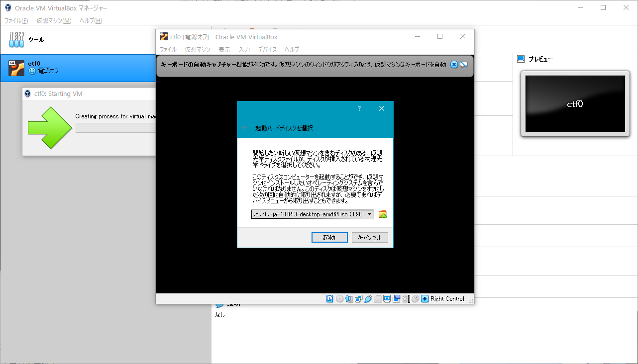This screenshot has height=364, width=638.
Task: Click the hard disk activity indicator in status bar
Action: point(330,299)
